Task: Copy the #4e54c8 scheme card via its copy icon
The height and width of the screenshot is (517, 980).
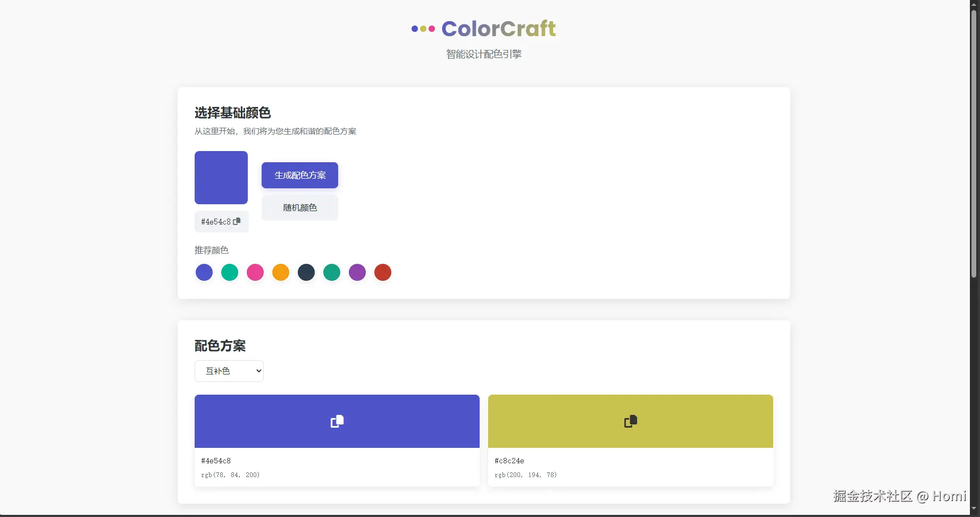Action: click(x=337, y=421)
